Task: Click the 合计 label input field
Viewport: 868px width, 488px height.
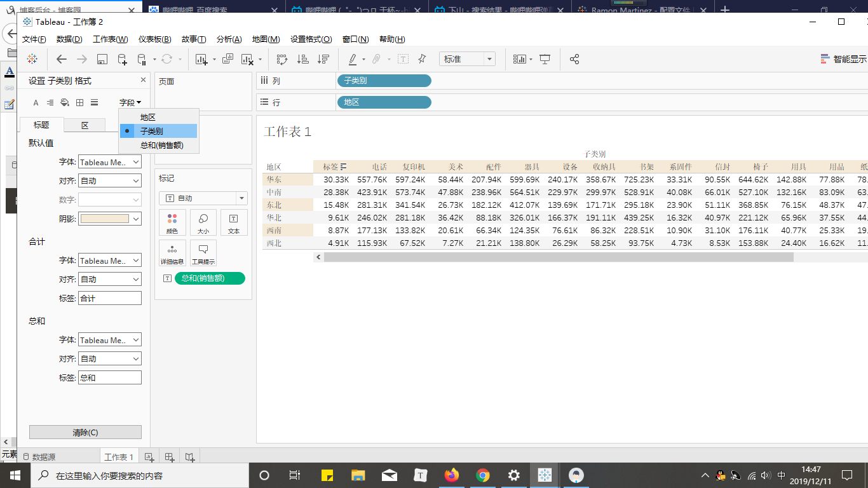Action: coord(110,298)
